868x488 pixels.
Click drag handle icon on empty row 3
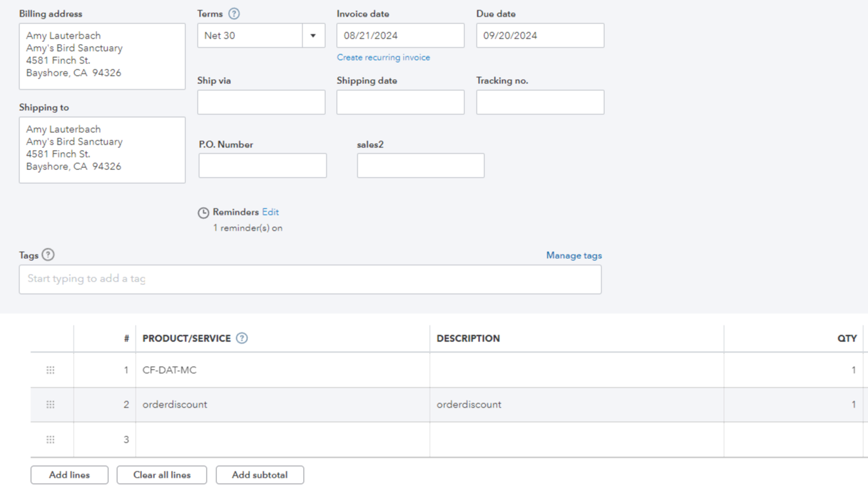click(50, 439)
